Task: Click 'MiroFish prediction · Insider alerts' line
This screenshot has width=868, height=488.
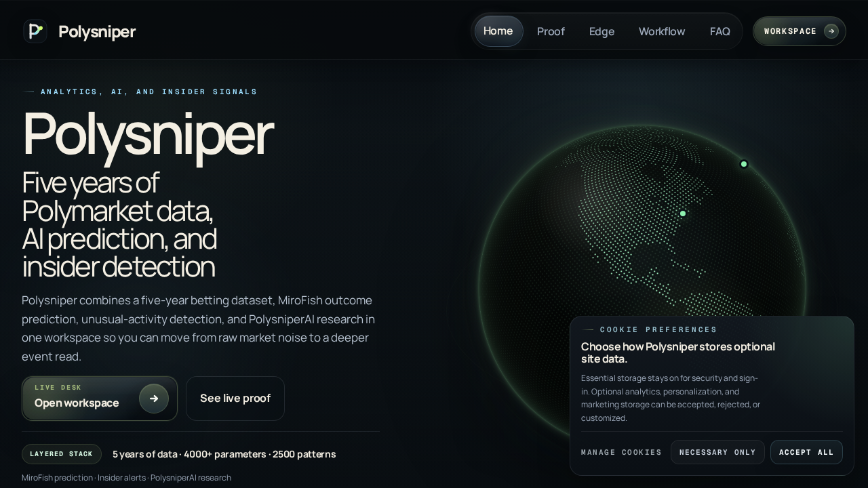Action: (x=126, y=478)
